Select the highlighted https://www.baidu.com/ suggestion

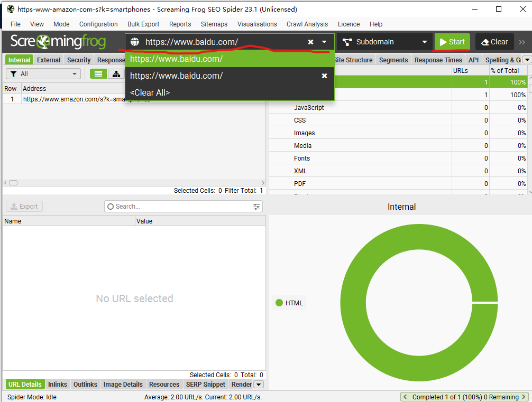[230, 59]
